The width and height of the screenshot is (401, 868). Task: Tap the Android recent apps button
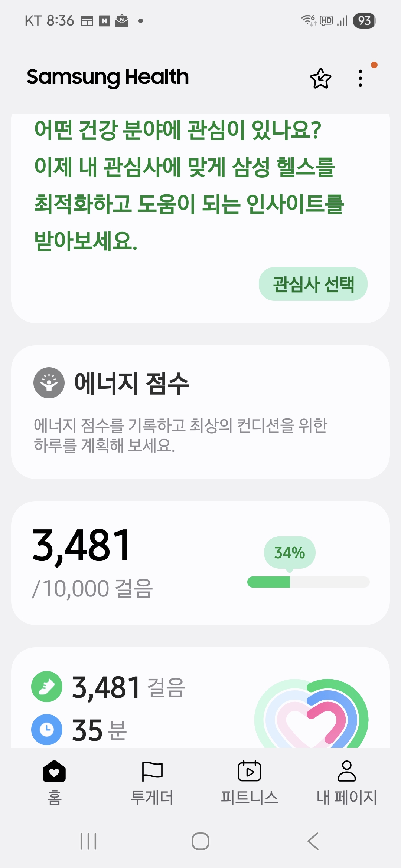tap(88, 841)
